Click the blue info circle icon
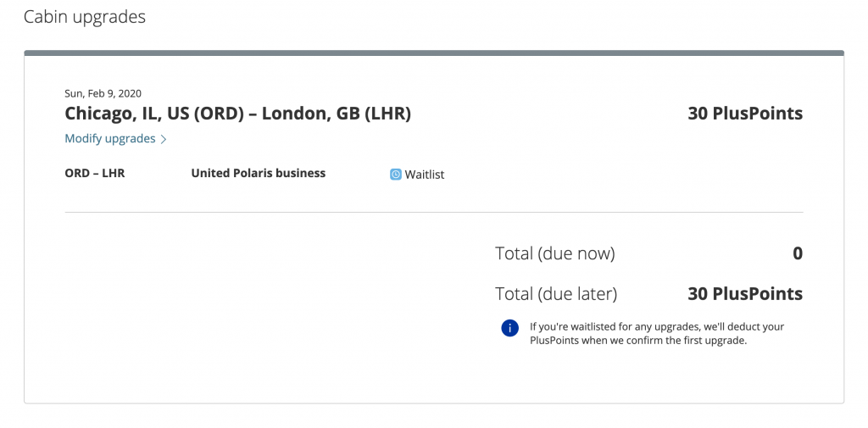Image resolution: width=868 pixels, height=428 pixels. pos(509,328)
